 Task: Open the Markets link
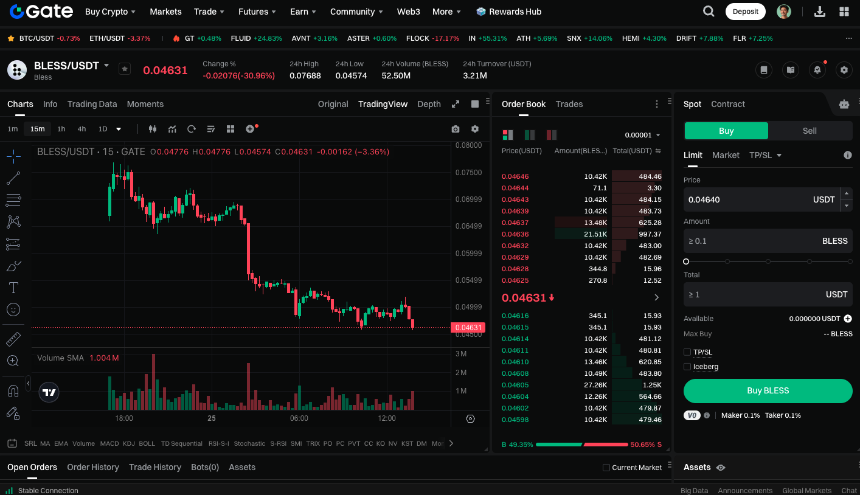tap(165, 12)
